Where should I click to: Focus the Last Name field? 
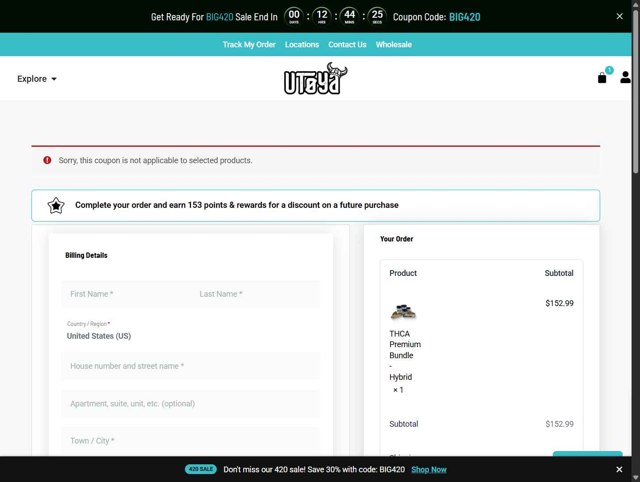256,294
